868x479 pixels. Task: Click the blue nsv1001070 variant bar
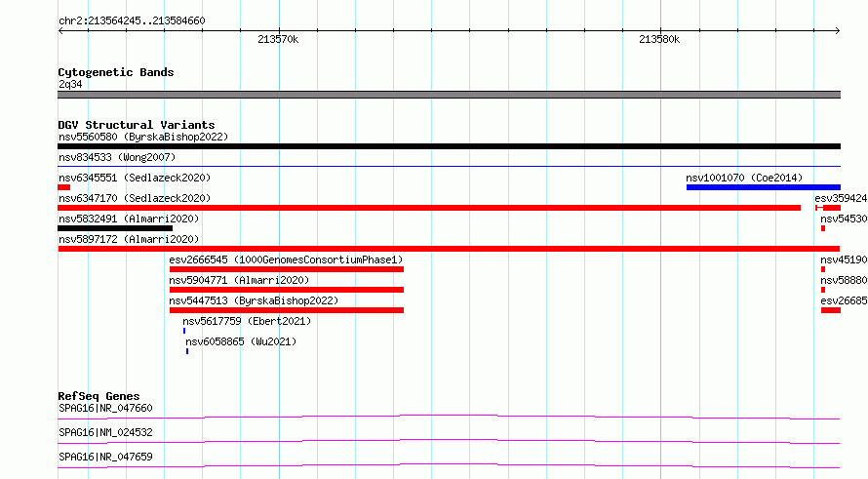764,187
